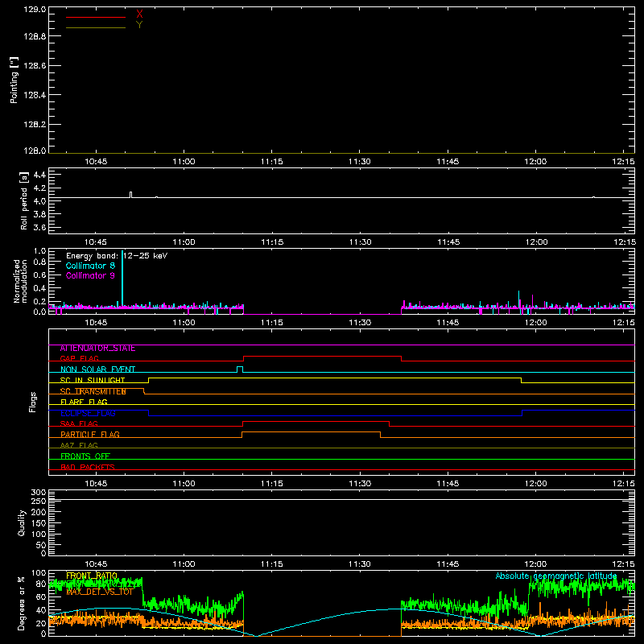The height and width of the screenshot is (644, 644).
Task: Click the 4.4 tick on Roll period axis
Action: [x=39, y=175]
